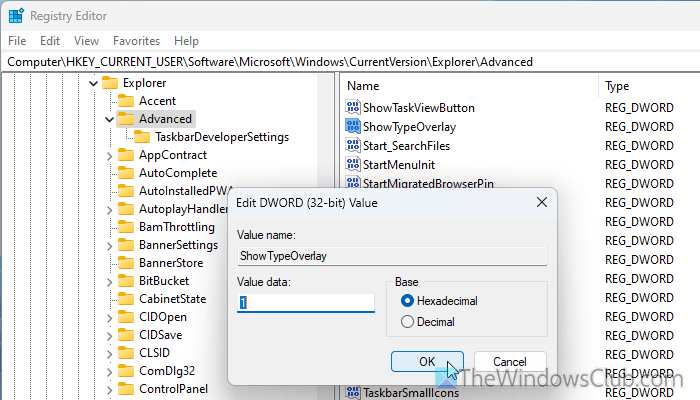The width and height of the screenshot is (700, 400).
Task: Open the File menu
Action: click(x=17, y=41)
